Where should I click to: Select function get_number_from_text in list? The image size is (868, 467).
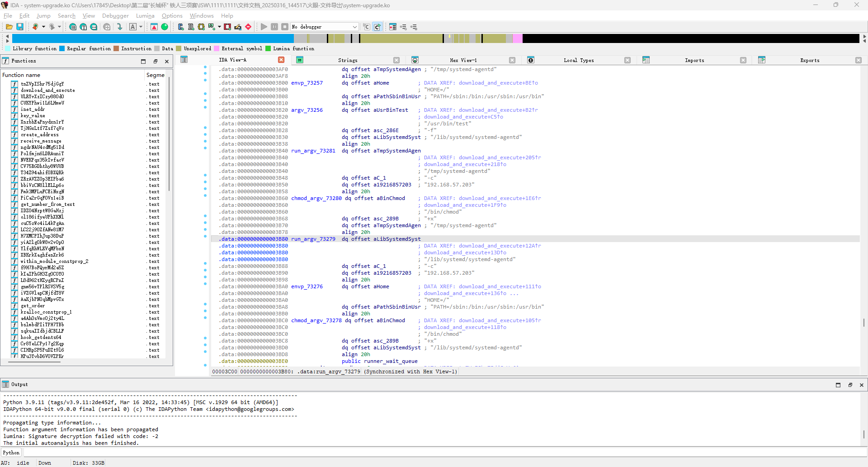[x=47, y=204]
